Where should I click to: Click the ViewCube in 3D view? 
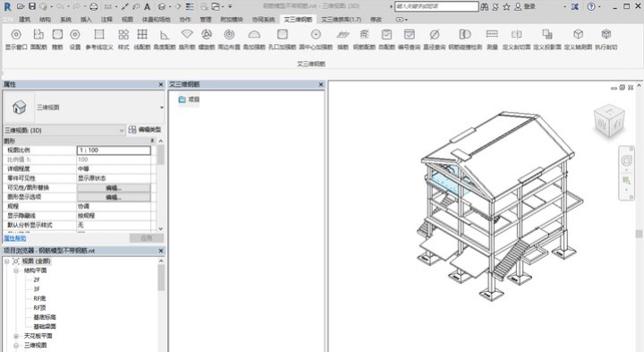pyautogui.click(x=609, y=121)
